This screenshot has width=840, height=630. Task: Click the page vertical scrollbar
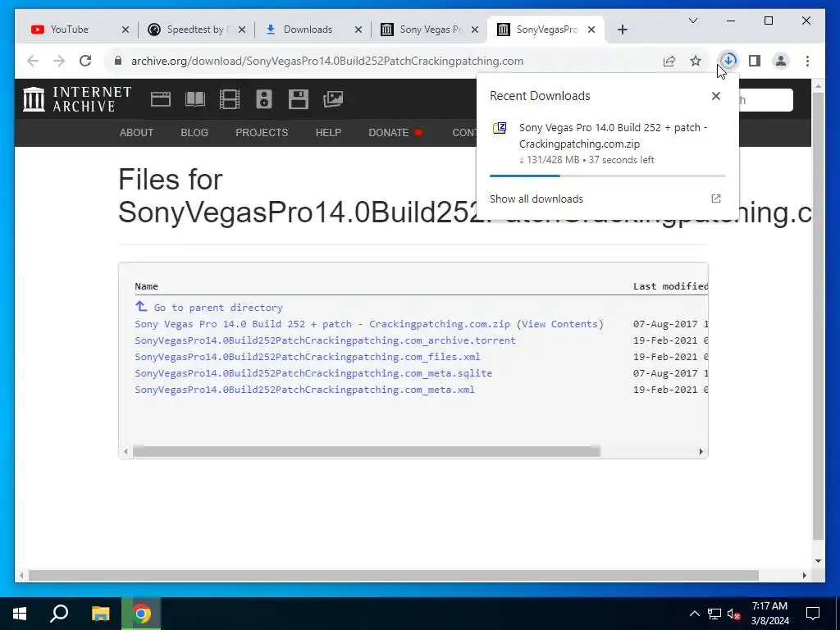point(818,316)
